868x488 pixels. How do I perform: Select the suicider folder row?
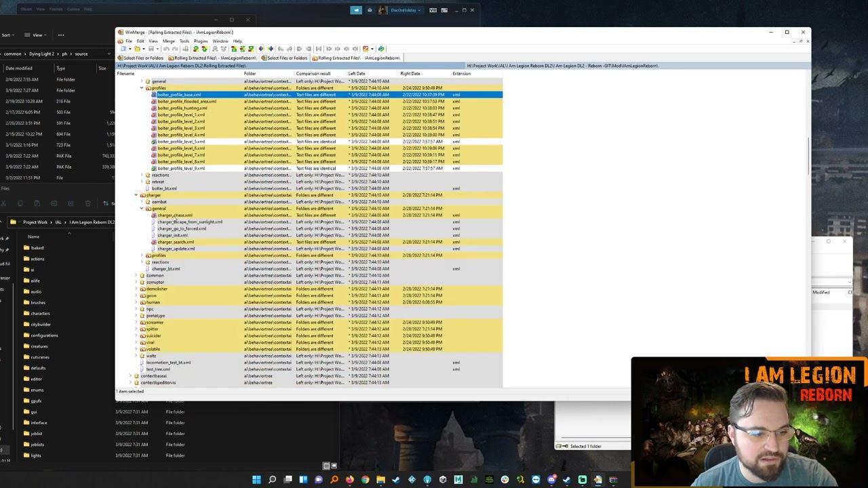point(309,336)
